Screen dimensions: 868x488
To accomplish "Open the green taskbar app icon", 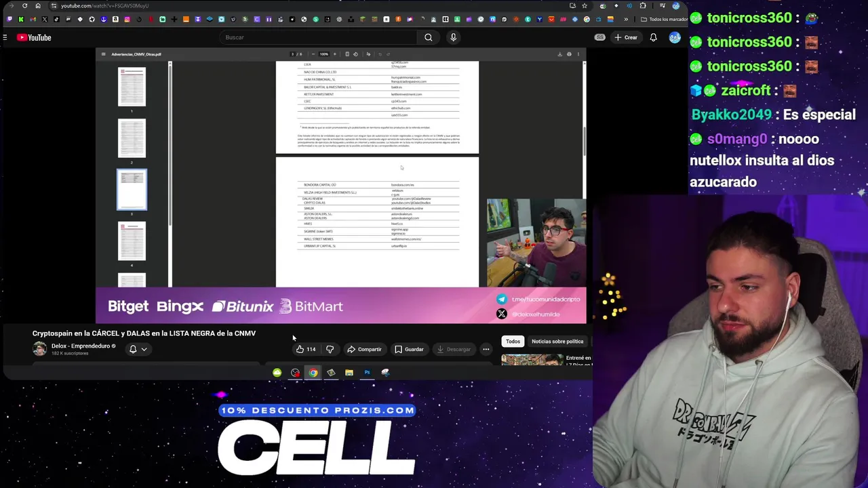I will pos(277,372).
